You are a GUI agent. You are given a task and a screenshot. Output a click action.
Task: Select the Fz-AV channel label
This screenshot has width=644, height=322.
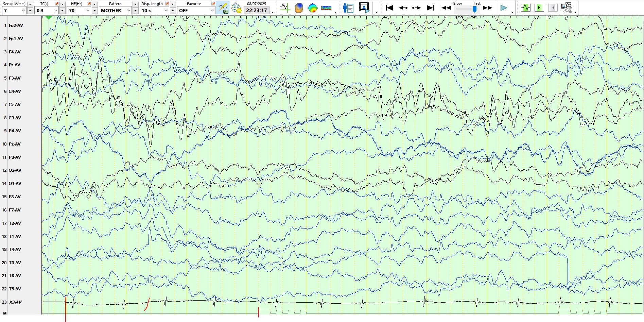[15, 65]
